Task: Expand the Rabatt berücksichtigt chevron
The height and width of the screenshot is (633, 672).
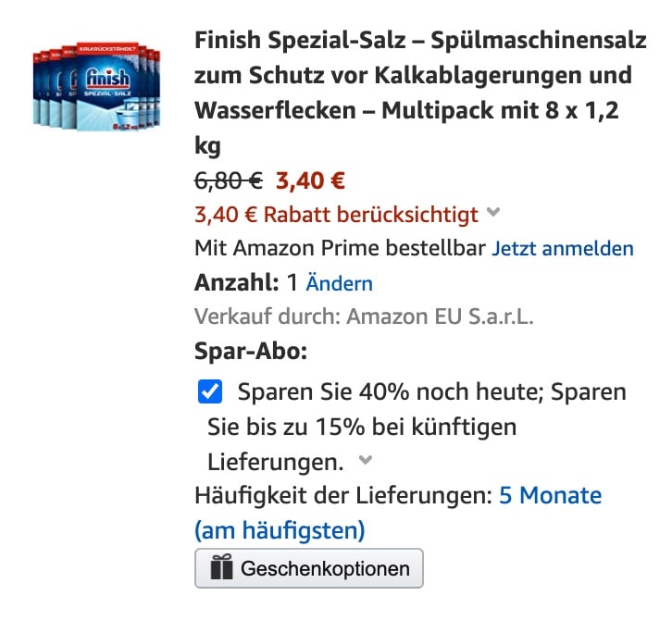Action: 493,214
